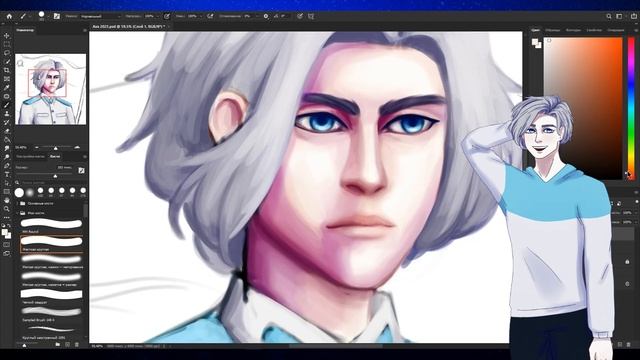Select the Eyedropper tool

coord(7,87)
